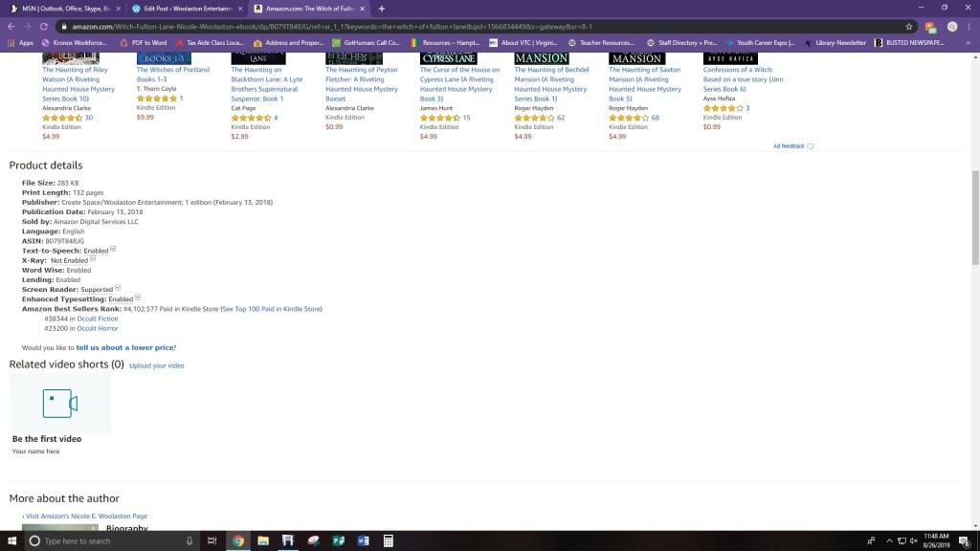Open The Witches of Portland Books 1-3
The width and height of the screenshot is (980, 551).
[x=172, y=75]
